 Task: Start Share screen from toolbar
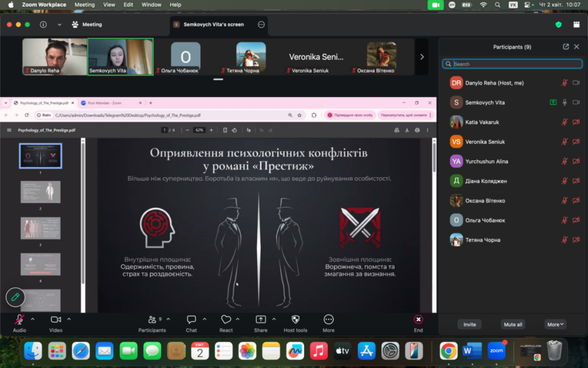[x=261, y=324]
